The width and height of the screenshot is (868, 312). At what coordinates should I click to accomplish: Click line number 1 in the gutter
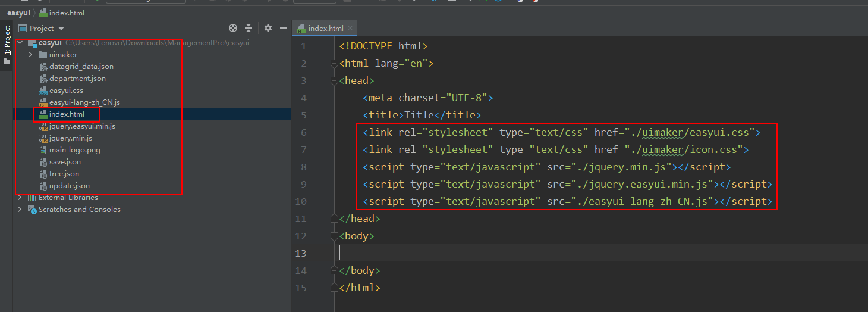304,46
